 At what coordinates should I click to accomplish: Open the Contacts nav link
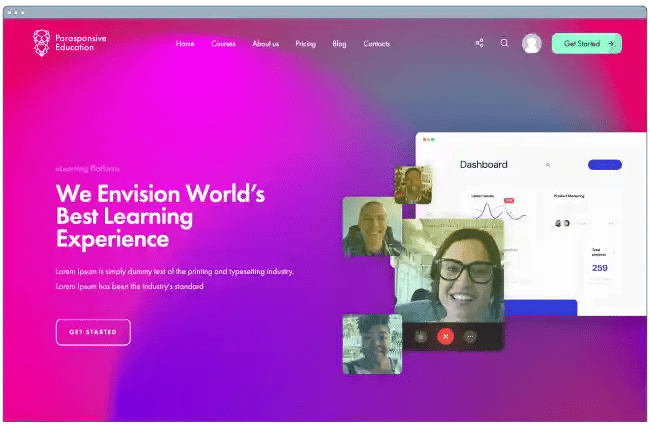tap(376, 44)
